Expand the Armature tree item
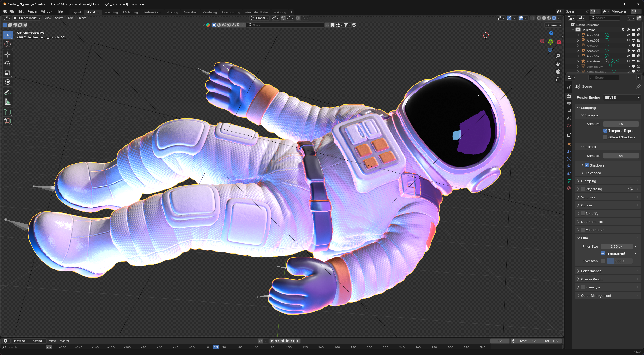The image size is (644, 355). point(578,61)
